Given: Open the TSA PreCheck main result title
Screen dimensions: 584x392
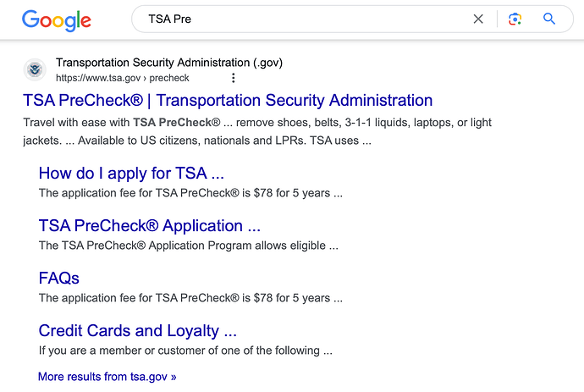Looking at the screenshot, I should [x=228, y=101].
